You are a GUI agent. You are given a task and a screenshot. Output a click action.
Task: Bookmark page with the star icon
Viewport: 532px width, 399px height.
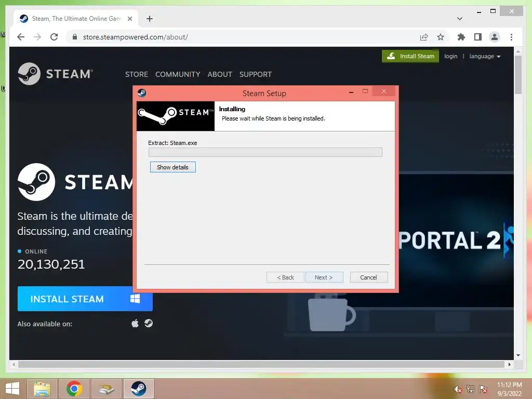[441, 37]
